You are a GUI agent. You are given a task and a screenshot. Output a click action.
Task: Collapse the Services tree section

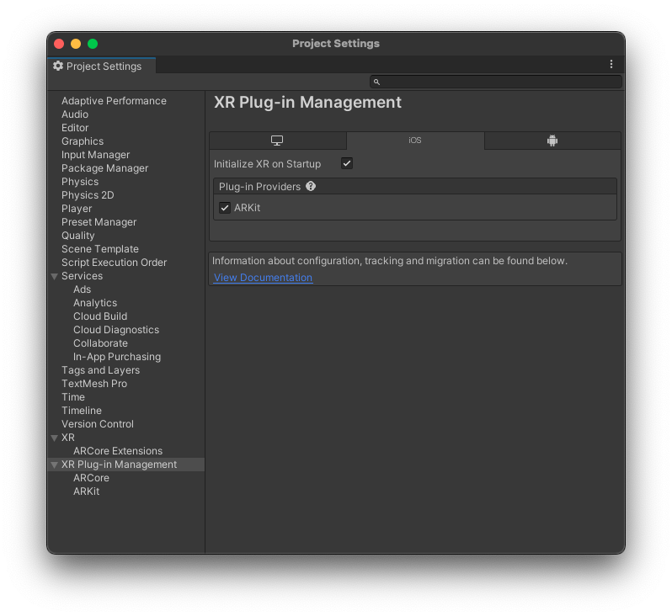pos(55,276)
